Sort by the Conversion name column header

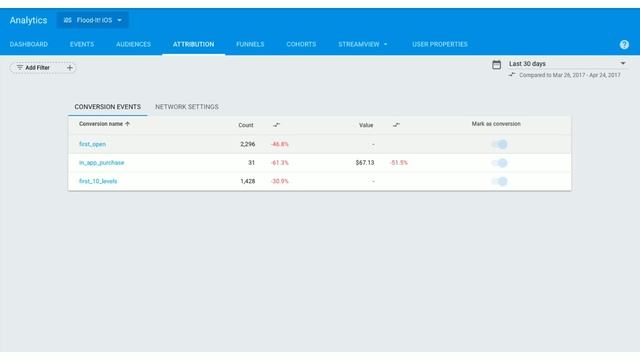pos(101,124)
